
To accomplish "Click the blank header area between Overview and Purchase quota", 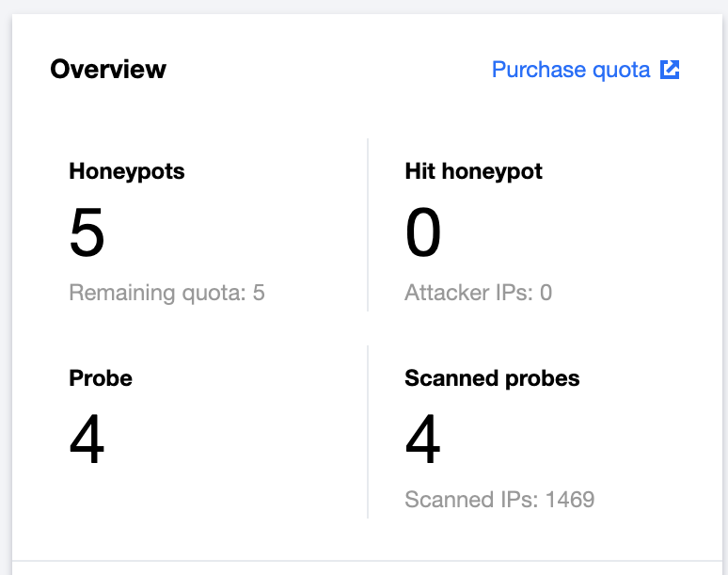I will (x=329, y=70).
